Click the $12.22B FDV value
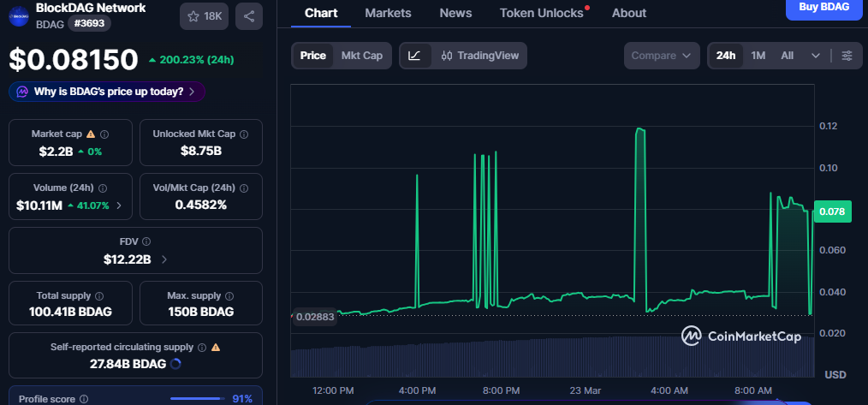868x405 pixels. coord(128,259)
